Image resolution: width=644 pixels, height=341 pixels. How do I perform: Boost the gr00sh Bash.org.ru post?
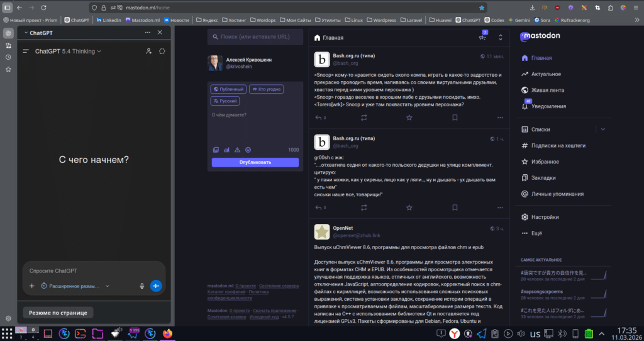pyautogui.click(x=364, y=208)
